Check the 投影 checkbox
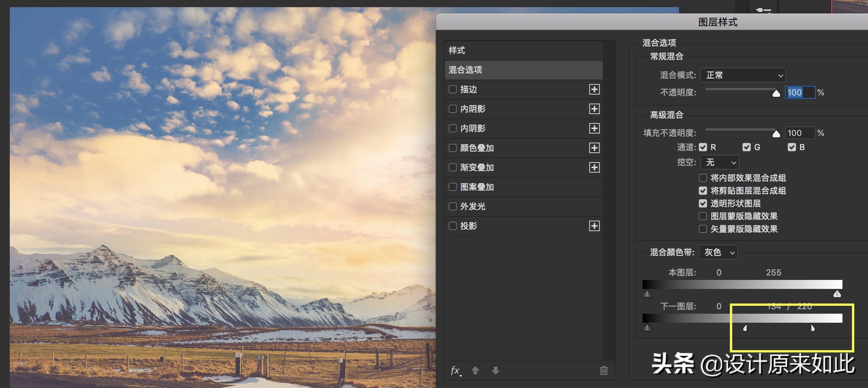868x388 pixels. click(453, 226)
